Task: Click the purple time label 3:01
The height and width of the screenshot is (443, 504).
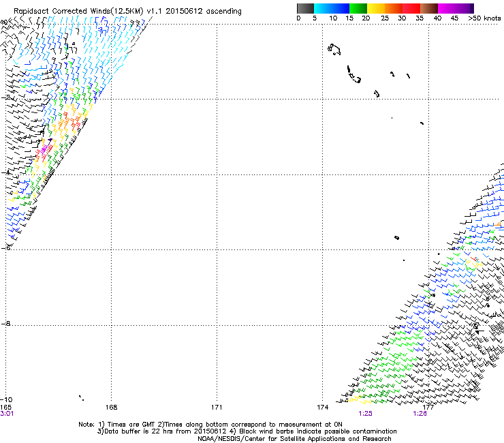Action: (7, 414)
